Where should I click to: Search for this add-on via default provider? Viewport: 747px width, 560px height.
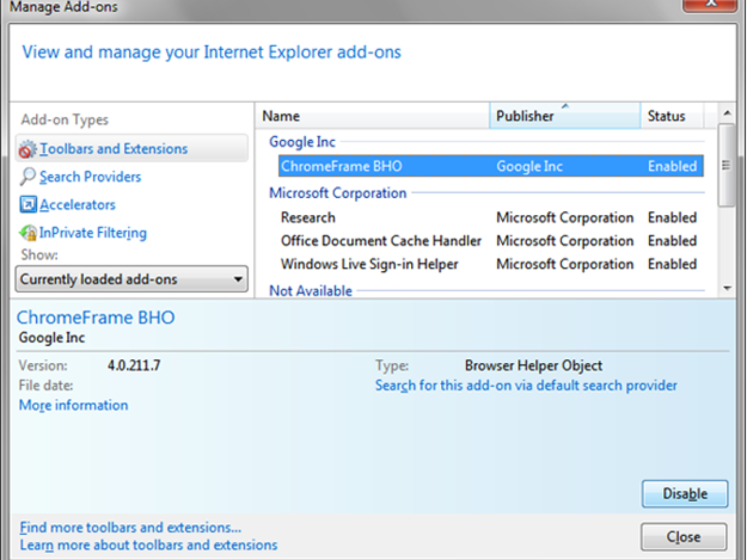click(526, 385)
